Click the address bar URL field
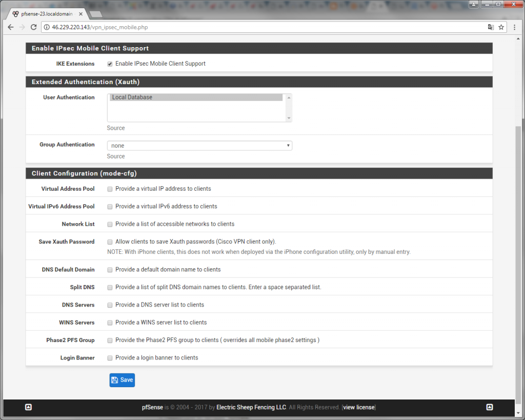The height and width of the screenshot is (420, 525). click(x=268, y=27)
